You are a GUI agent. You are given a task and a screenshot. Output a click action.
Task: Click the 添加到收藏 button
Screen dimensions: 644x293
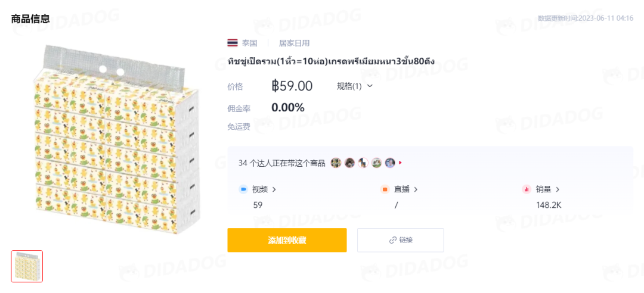[287, 240]
